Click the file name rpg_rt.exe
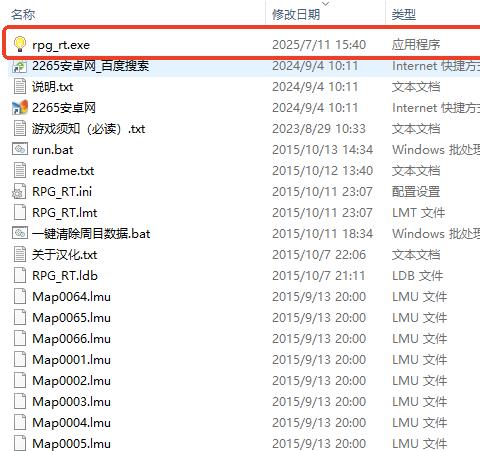 click(x=61, y=45)
